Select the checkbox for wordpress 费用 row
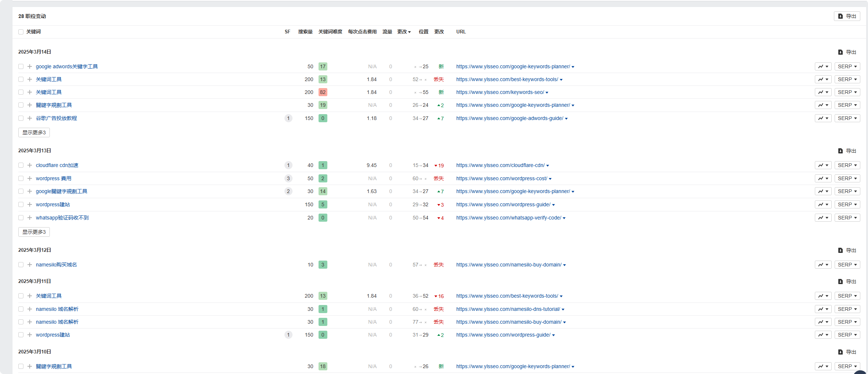The width and height of the screenshot is (868, 374). 21,178
